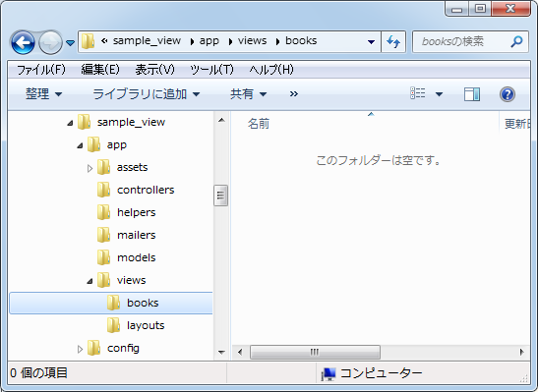
Task: Close the Explorer window
Action: pyautogui.click(x=510, y=9)
